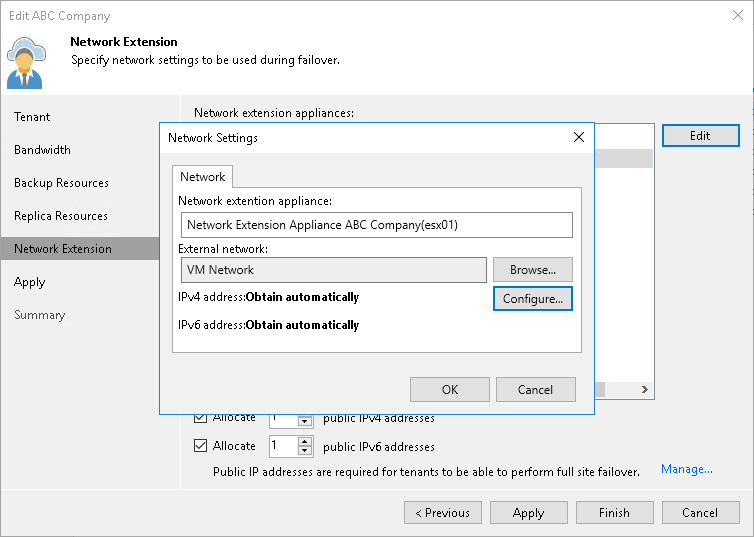This screenshot has width=754, height=537.
Task: Toggle the Allocate public IPv4 addresses checkbox
Action: click(x=201, y=418)
